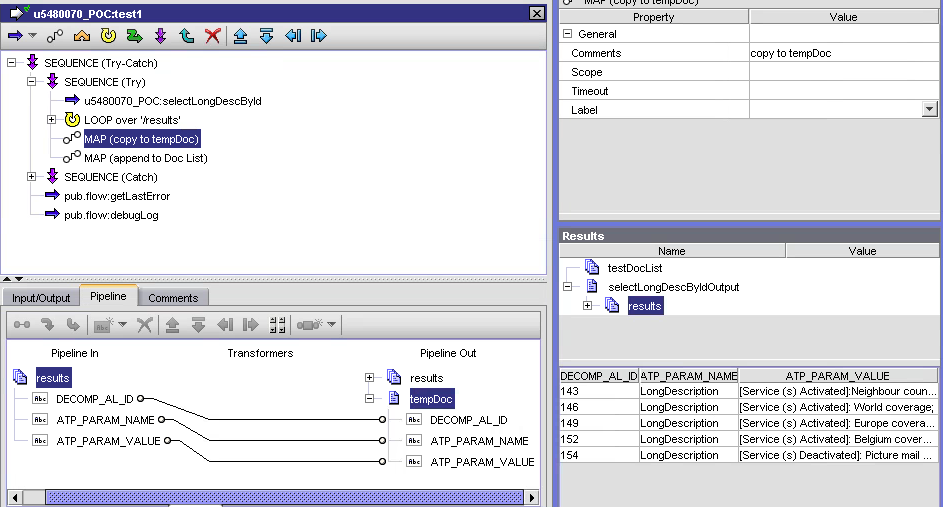Select ATP_PARAM_VALUE under Pipeline Out tempDoc
Image resolution: width=943 pixels, height=507 pixels.
click(482, 462)
